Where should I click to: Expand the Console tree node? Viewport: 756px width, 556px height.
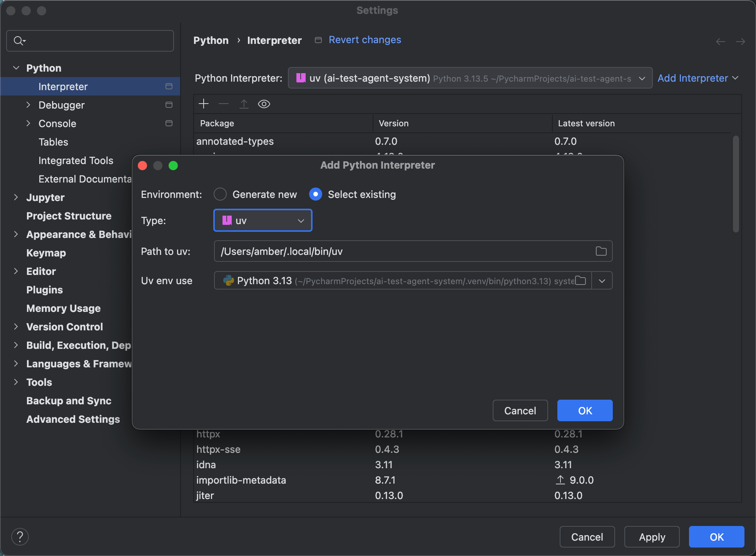[28, 123]
